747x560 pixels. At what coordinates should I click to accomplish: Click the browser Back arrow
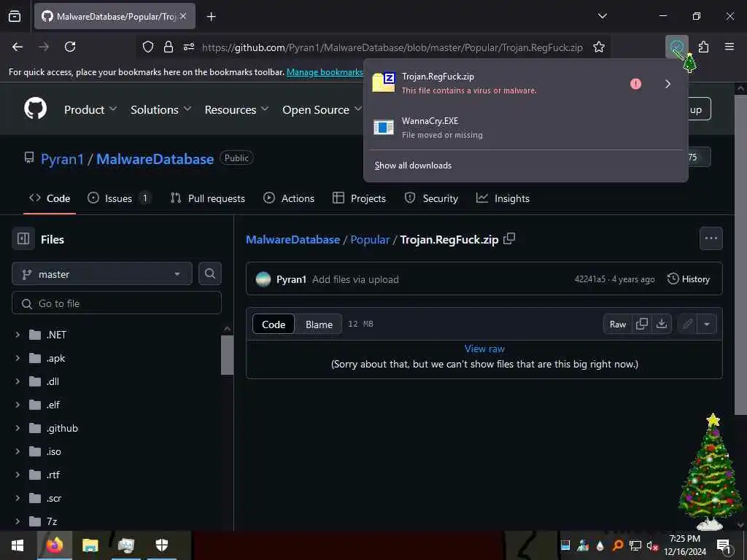click(x=18, y=47)
